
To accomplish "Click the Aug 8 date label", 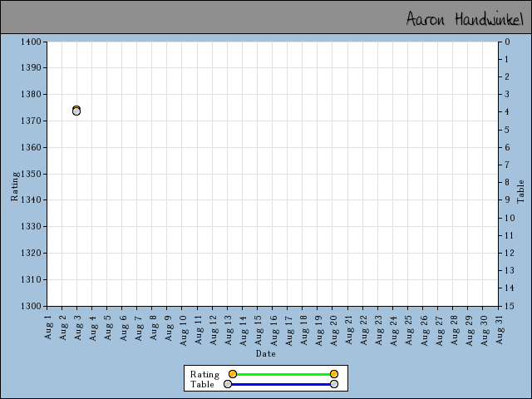I will point(153,327).
